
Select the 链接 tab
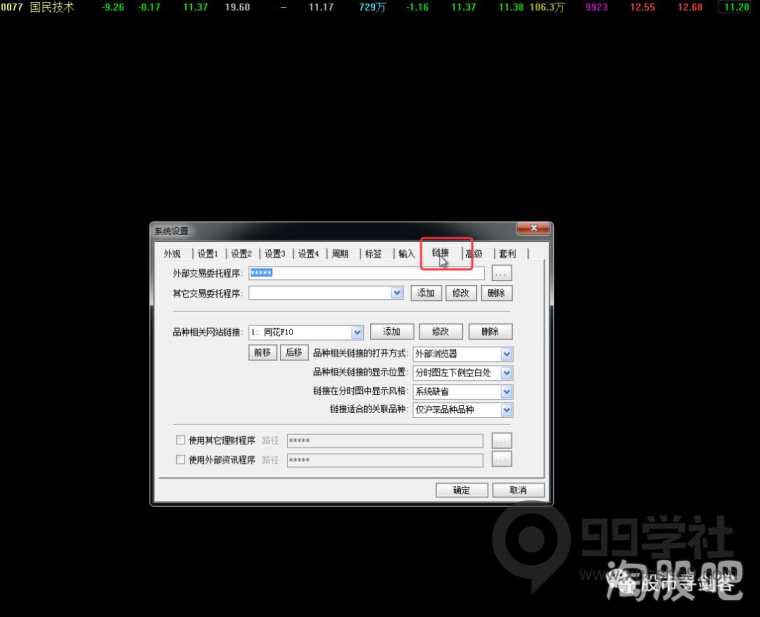point(440,253)
